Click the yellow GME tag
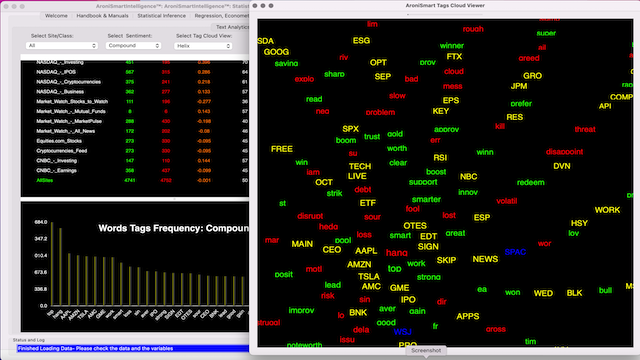The width and height of the screenshot is (640, 360). [399, 288]
